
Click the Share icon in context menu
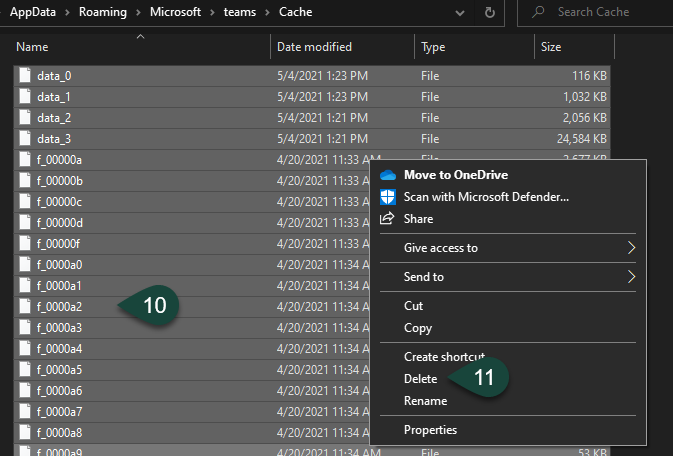(388, 219)
